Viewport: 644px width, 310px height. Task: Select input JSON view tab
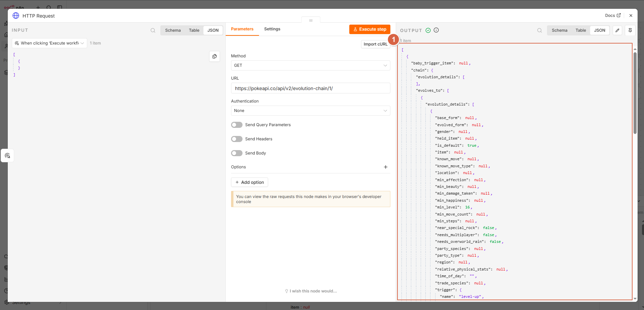click(x=213, y=30)
